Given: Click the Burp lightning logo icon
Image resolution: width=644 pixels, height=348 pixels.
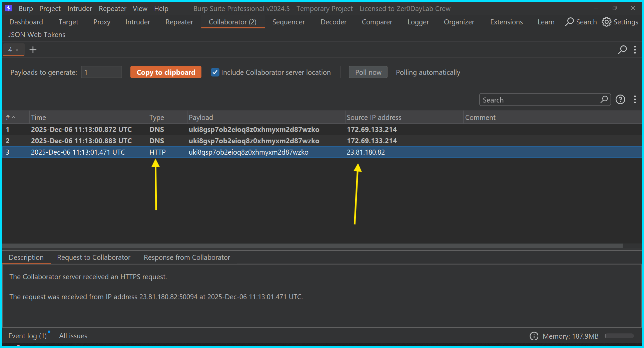Looking at the screenshot, I should click(9, 8).
